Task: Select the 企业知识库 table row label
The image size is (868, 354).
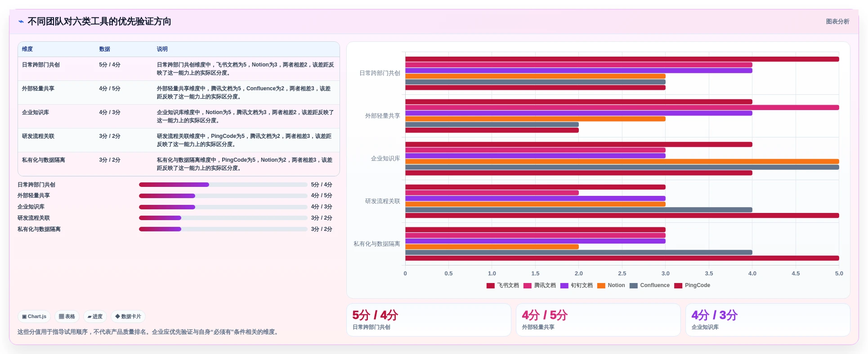Action: point(36,112)
